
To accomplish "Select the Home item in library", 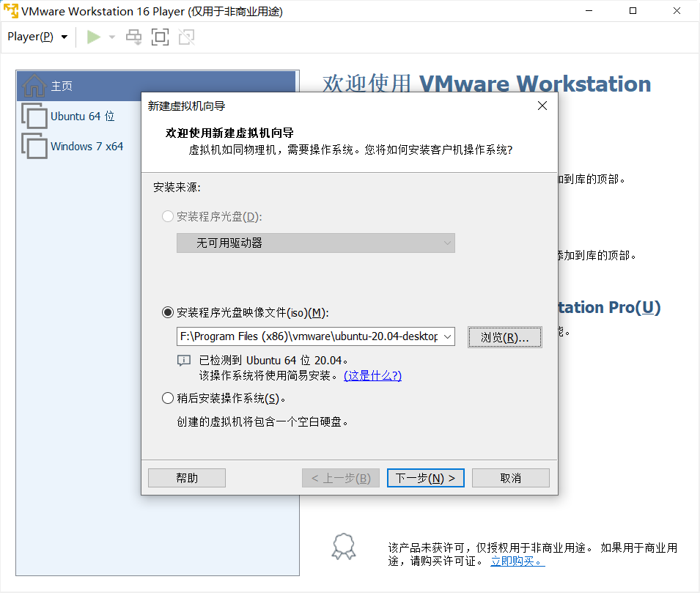I will click(156, 86).
